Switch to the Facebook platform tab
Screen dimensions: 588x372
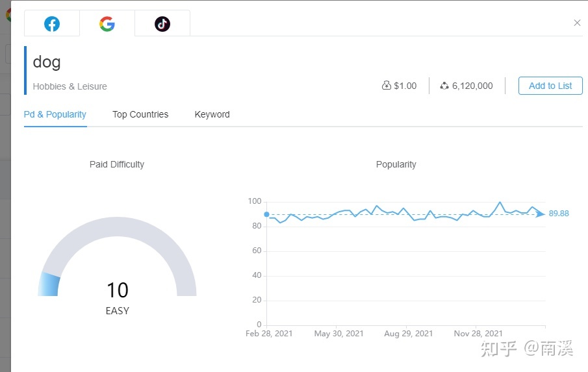52,23
